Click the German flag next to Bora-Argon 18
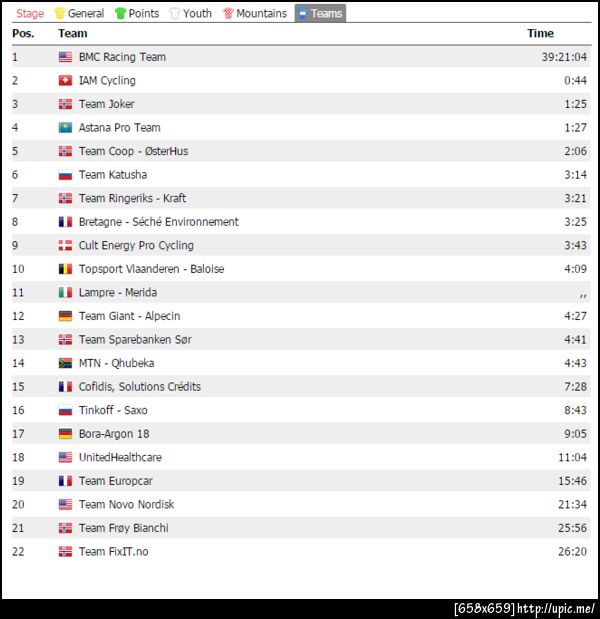 point(66,434)
